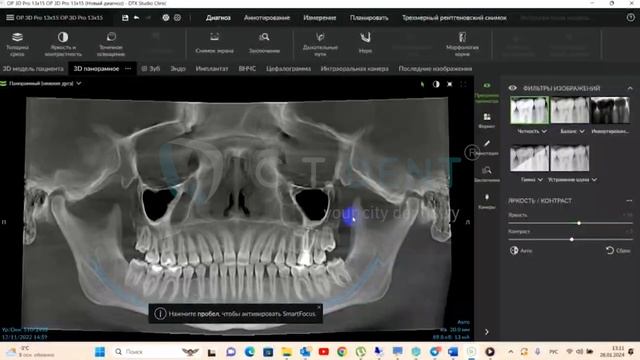This screenshot has height=360, width=640.
Task: Open the annotation pencil panel in the sidebar
Action: point(487,147)
